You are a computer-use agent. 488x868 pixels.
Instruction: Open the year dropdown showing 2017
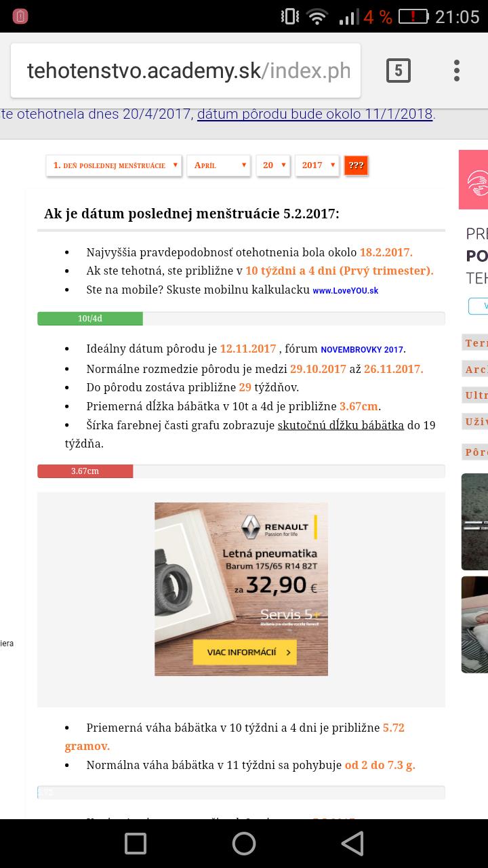[317, 165]
